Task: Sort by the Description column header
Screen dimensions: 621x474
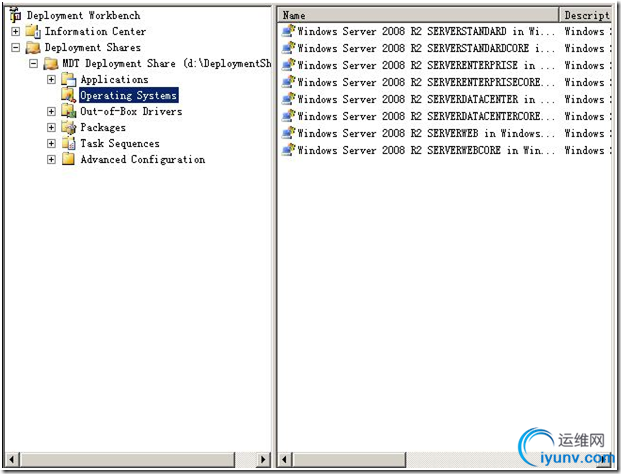Action: click(585, 15)
